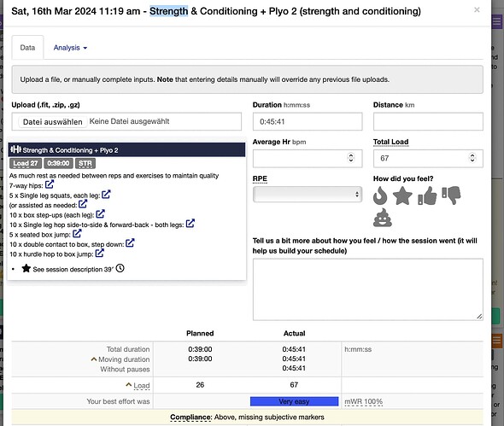Open the RPE dropdown

(x=308, y=195)
